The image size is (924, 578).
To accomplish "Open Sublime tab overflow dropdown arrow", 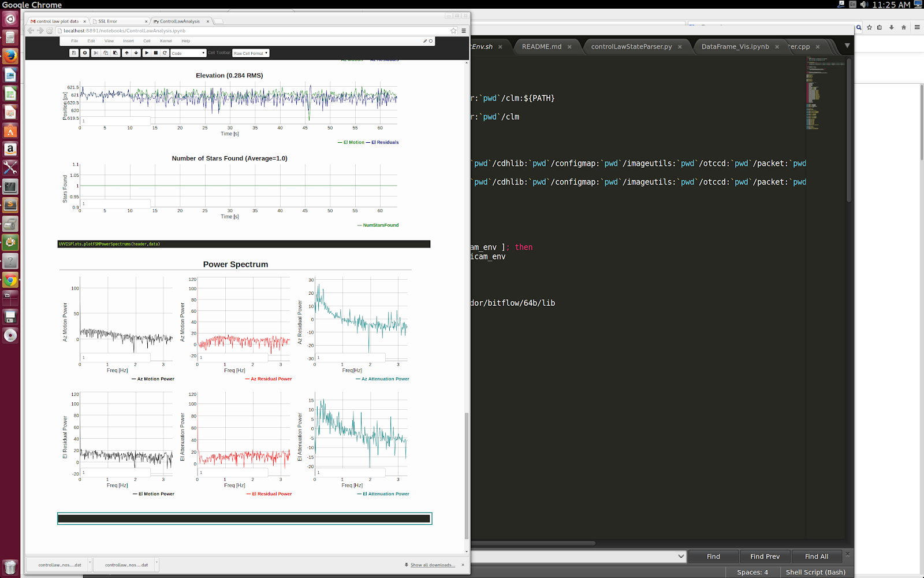I will point(847,45).
